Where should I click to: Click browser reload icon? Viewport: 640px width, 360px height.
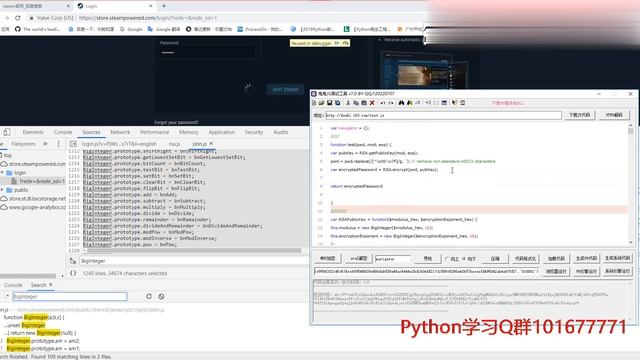[18, 18]
